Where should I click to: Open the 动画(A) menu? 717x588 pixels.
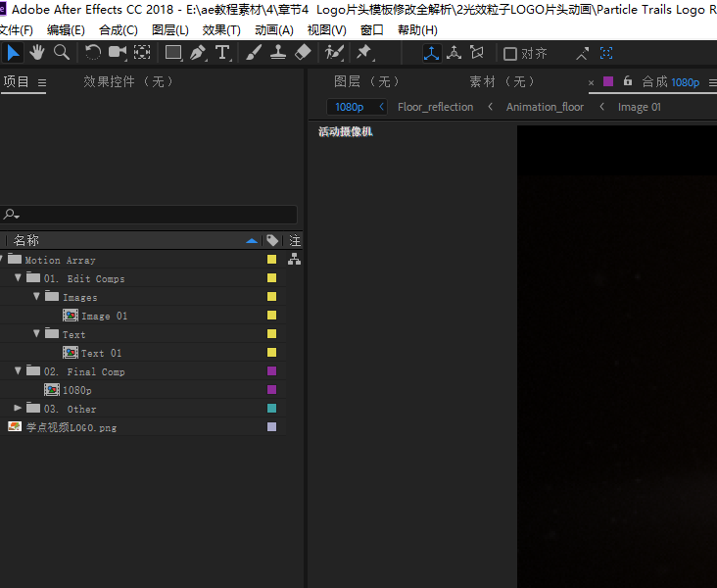[274, 30]
